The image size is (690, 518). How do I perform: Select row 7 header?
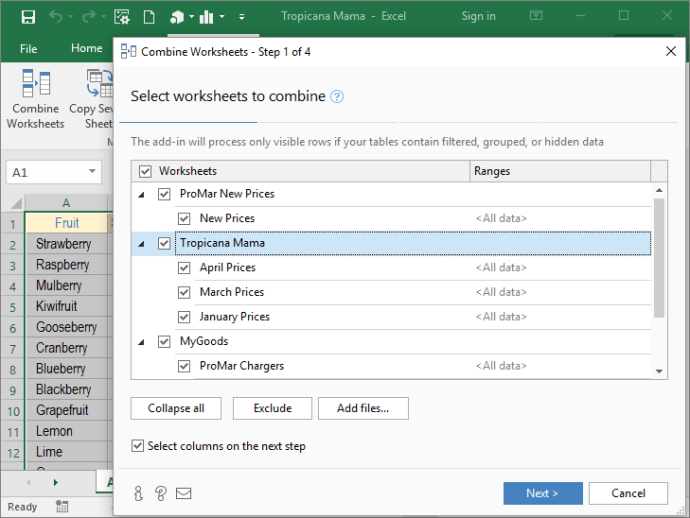tap(13, 349)
